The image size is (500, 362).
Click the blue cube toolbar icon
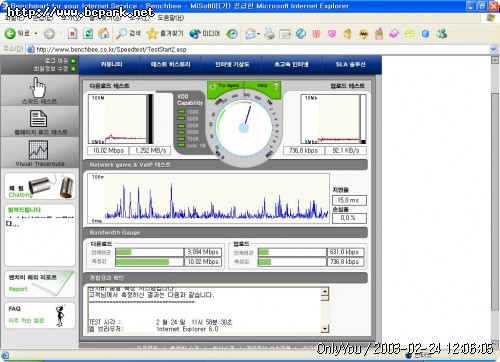(x=425, y=34)
